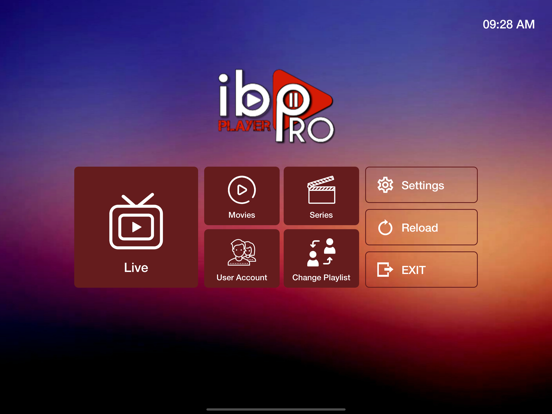Open the User Account people icon
The width and height of the screenshot is (552, 414).
(x=242, y=252)
